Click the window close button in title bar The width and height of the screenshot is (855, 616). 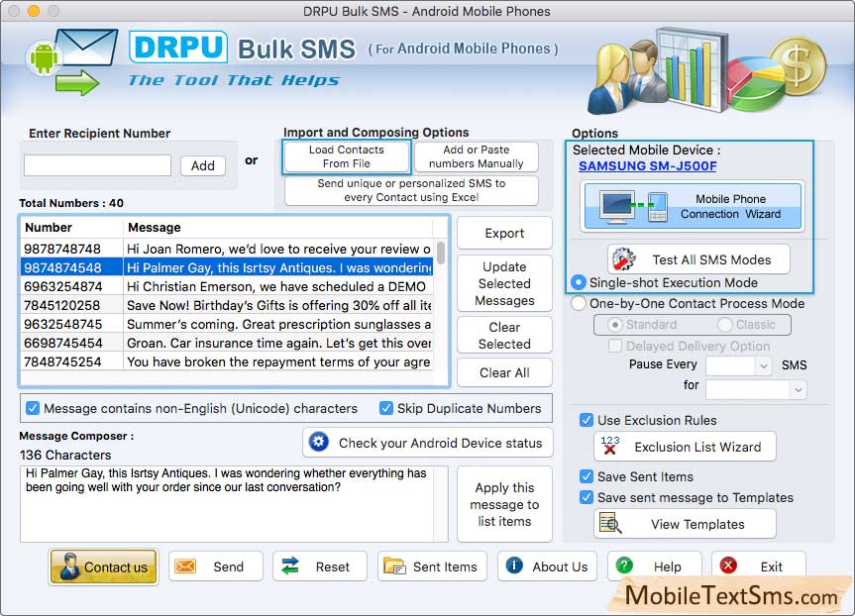pos(14,11)
